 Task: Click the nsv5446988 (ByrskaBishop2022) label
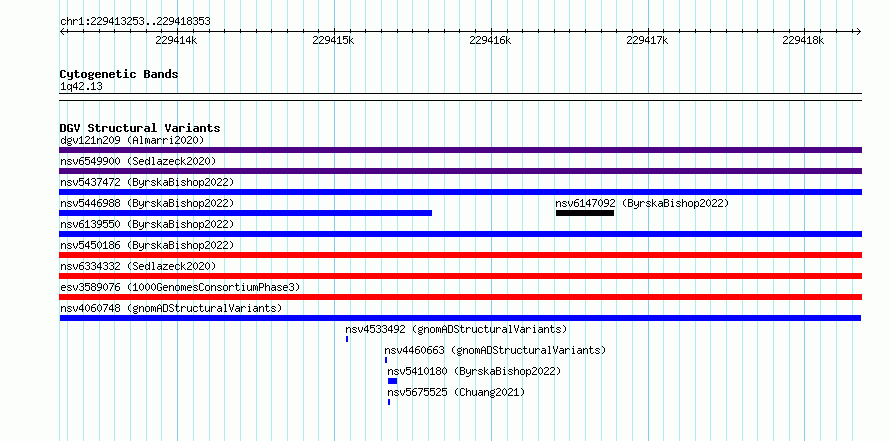click(147, 203)
